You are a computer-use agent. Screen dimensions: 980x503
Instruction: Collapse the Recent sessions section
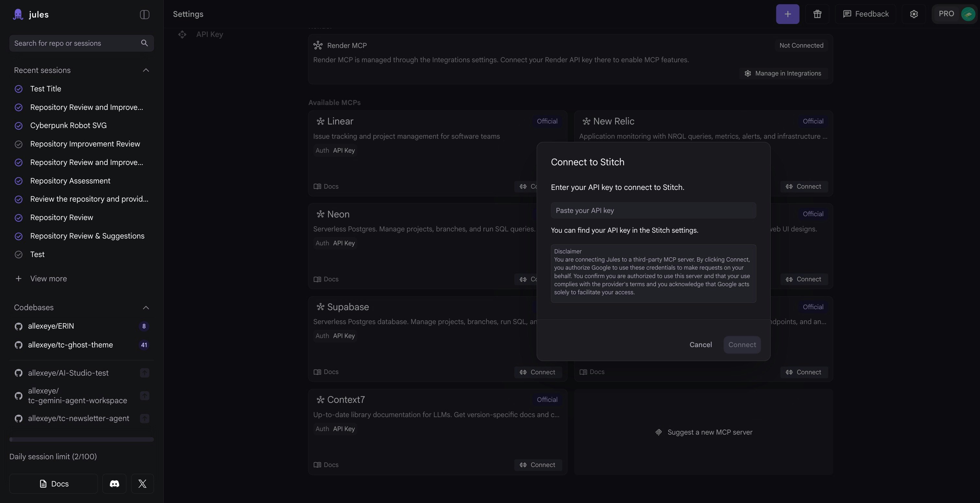146,70
